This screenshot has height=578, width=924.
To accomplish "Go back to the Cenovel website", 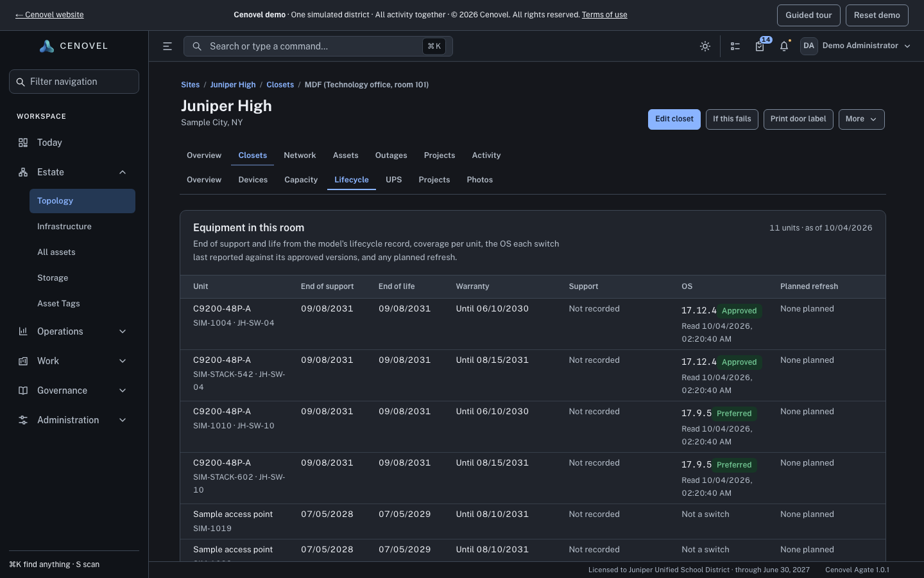I will coord(49,15).
